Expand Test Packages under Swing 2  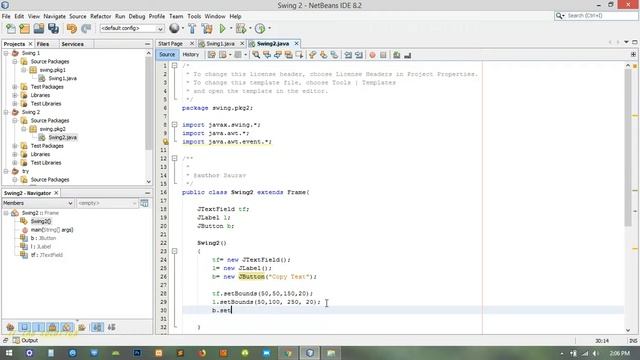15,146
